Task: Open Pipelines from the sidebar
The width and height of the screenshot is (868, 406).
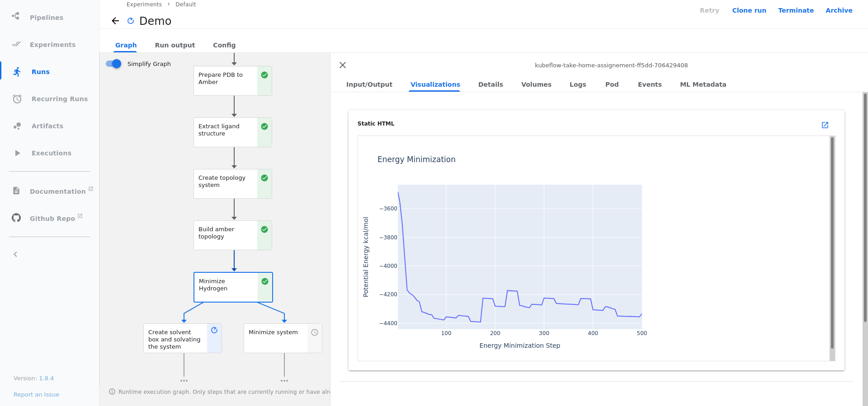Action: click(x=46, y=18)
